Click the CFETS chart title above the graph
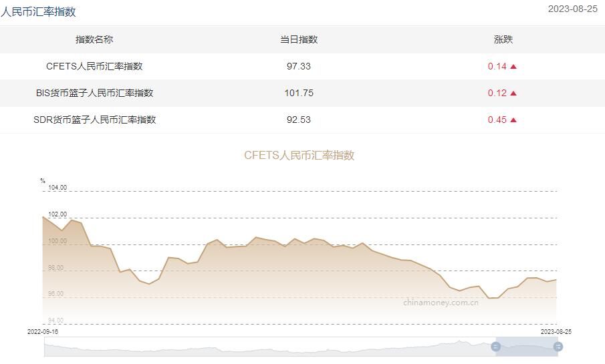Image resolution: width=605 pixels, height=364 pixels. pos(299,155)
